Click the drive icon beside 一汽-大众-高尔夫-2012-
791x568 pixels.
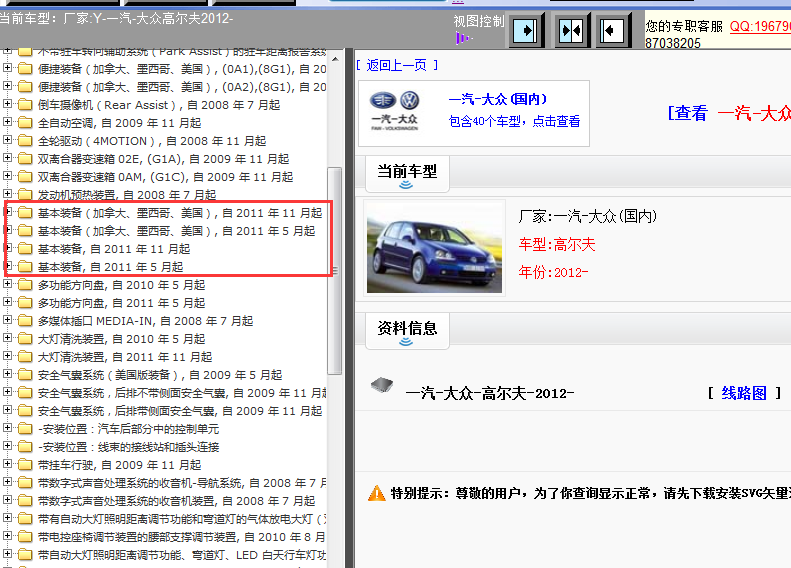click(x=382, y=386)
